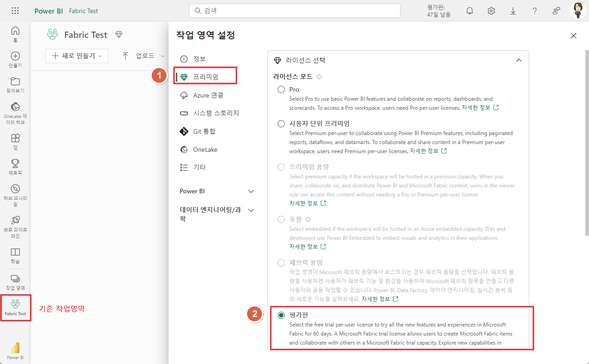The image size is (589, 364).
Task: Click info icon next to 포함
Action: click(308, 219)
